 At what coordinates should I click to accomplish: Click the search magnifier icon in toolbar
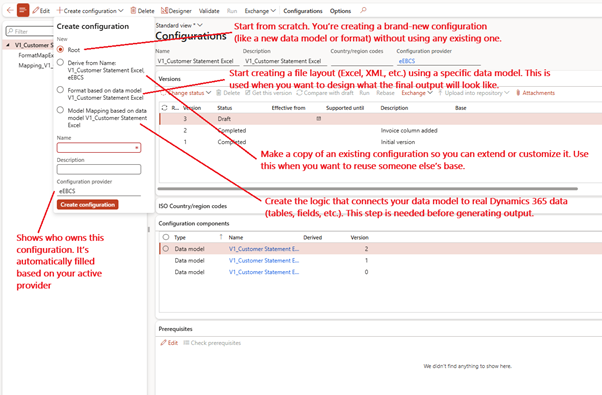pyautogui.click(x=363, y=10)
